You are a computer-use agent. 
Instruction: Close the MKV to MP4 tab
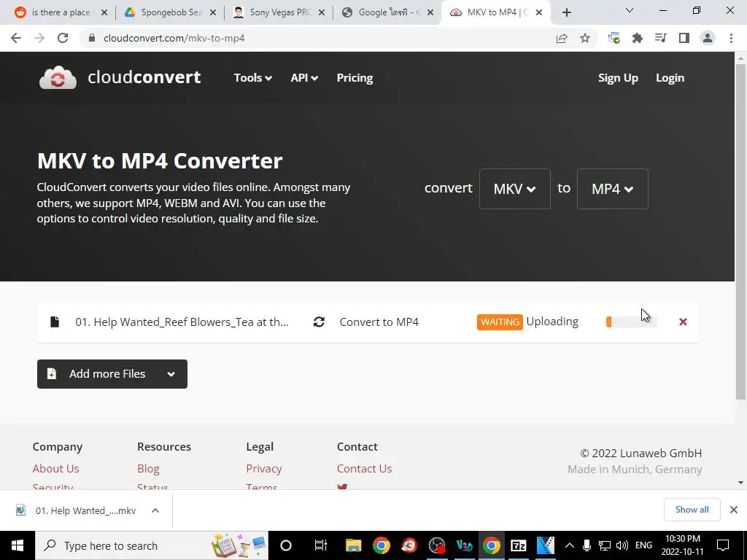(539, 12)
